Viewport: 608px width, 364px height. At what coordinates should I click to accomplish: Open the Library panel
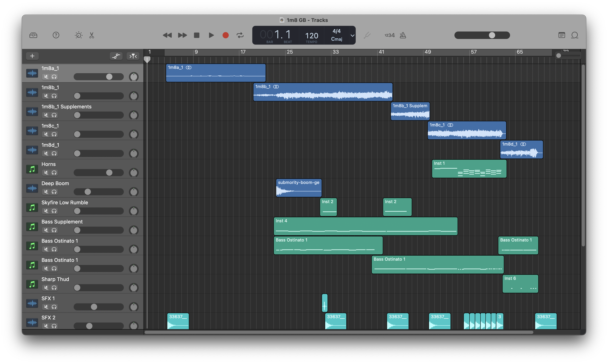click(x=33, y=35)
